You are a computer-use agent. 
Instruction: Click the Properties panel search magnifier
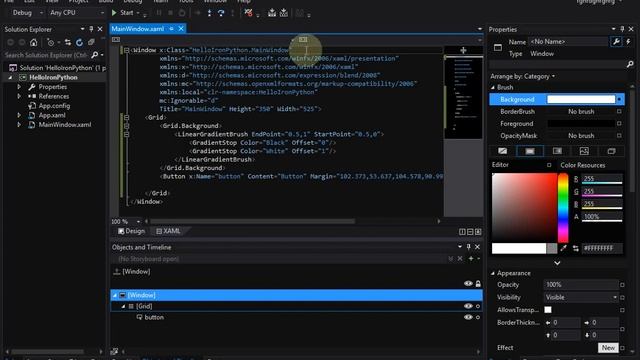630,64
